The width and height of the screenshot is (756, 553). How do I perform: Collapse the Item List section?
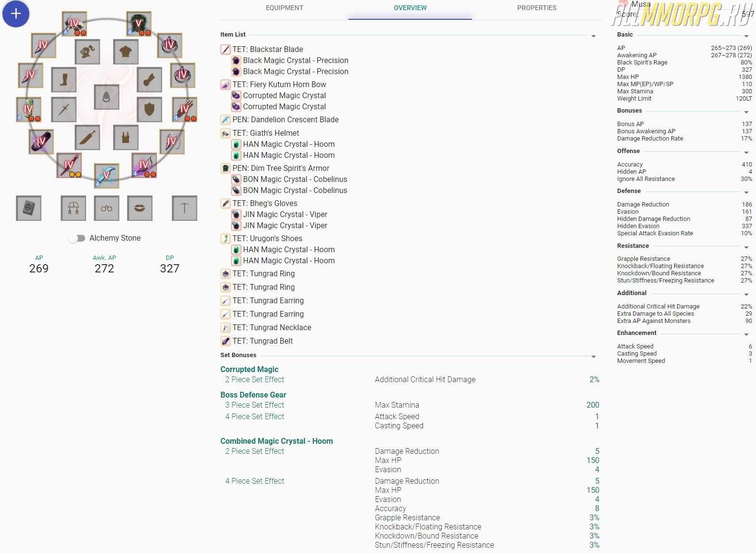593,37
